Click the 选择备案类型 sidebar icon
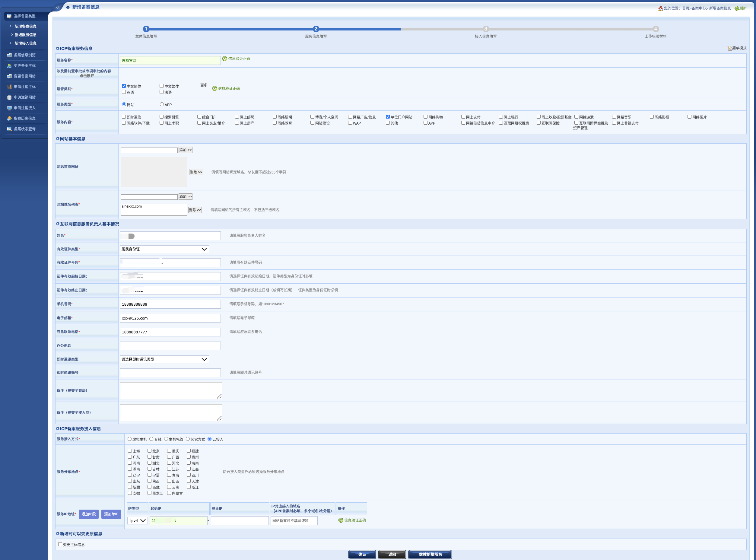The height and width of the screenshot is (560, 756). click(x=9, y=16)
